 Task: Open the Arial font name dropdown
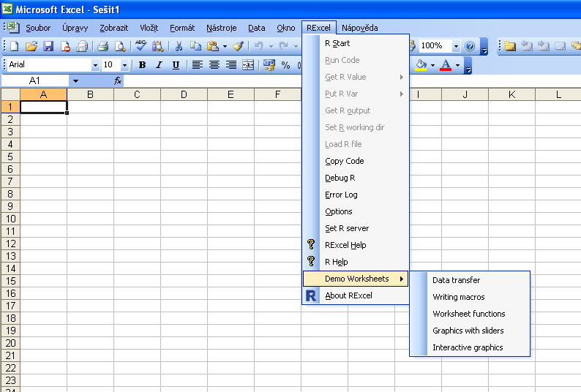95,65
